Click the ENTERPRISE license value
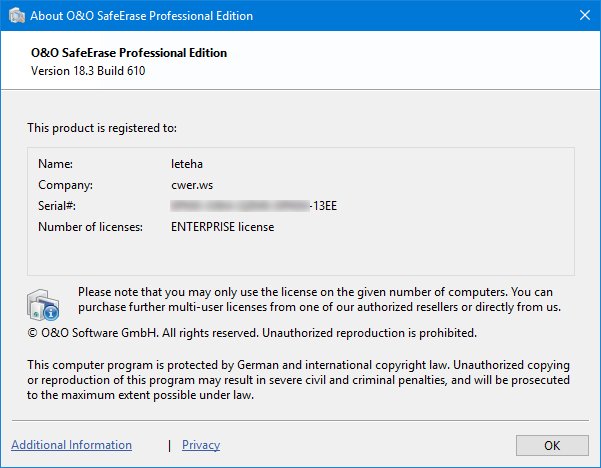This screenshot has height=468, width=601. [222, 227]
